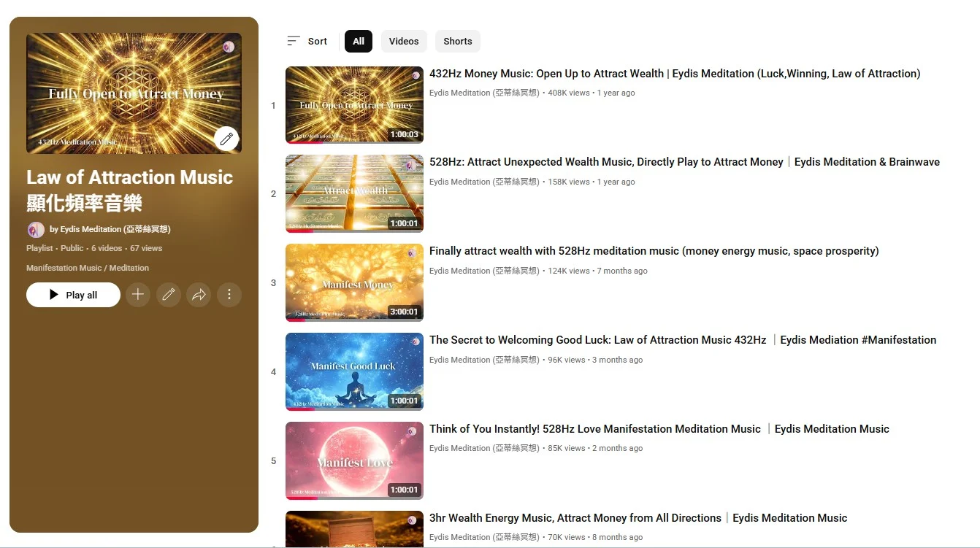980x548 pixels.
Task: Click the plus icon to add videos
Action: 138,295
